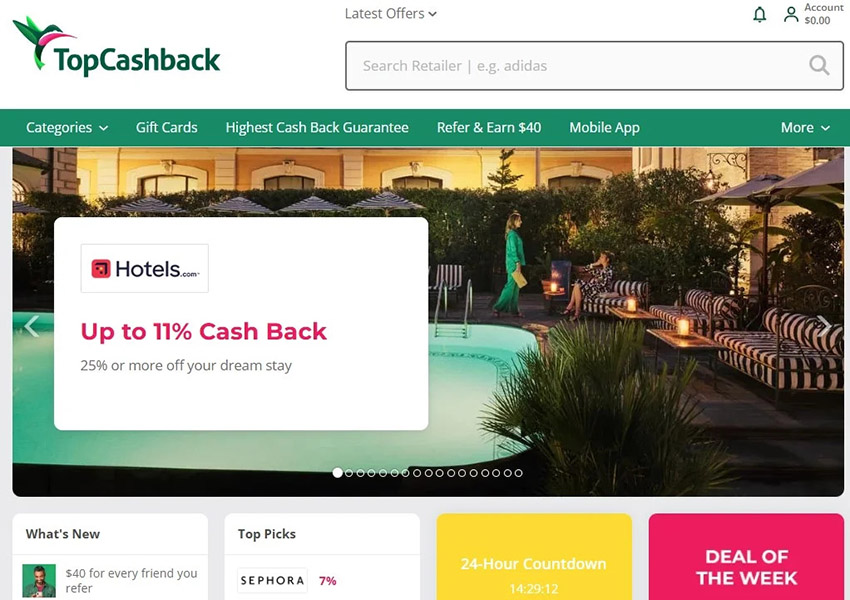Screen dimensions: 850x600
Task: Expand the Categories menu
Action: point(67,128)
